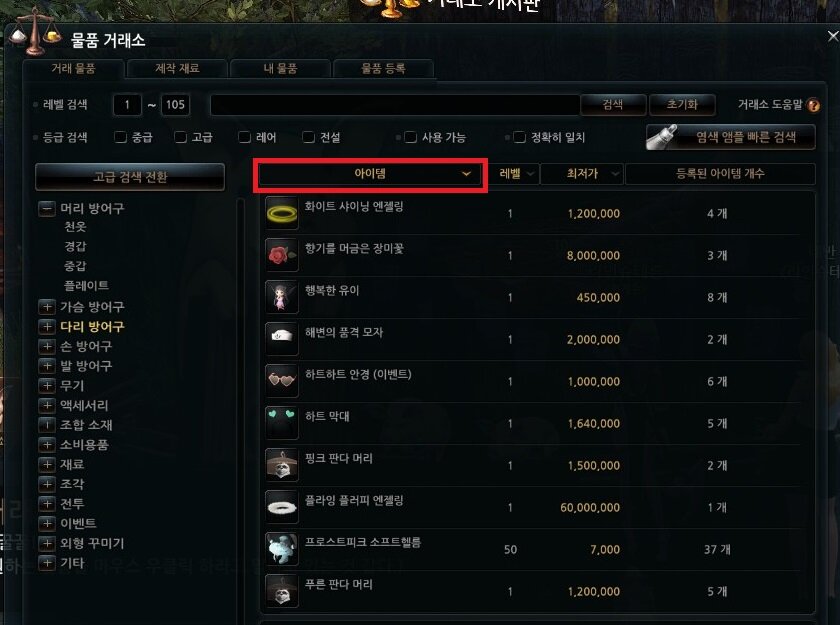Click the pink panda head icon
Screen dimensions: 840x625
282,465
